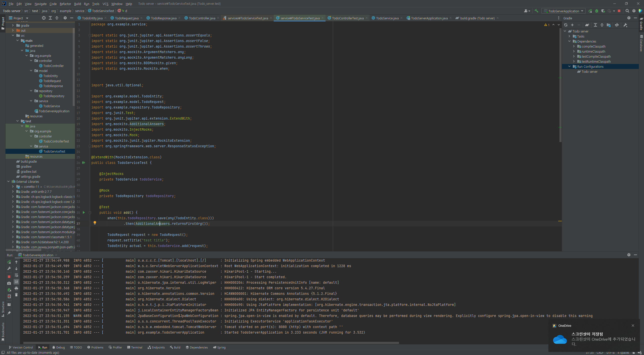Click the Build Project hammer icon

click(536, 11)
